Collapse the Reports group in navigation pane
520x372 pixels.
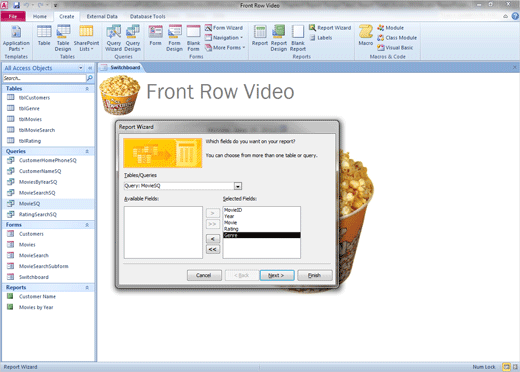click(x=87, y=287)
